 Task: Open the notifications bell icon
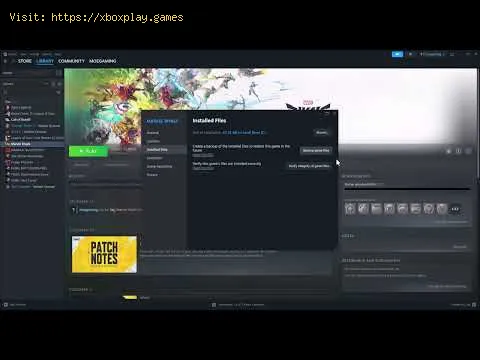click(x=410, y=54)
